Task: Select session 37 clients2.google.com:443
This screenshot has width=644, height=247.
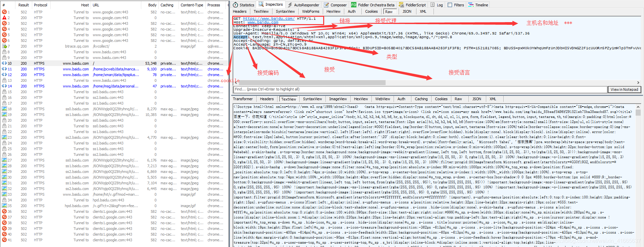Action: point(114,217)
